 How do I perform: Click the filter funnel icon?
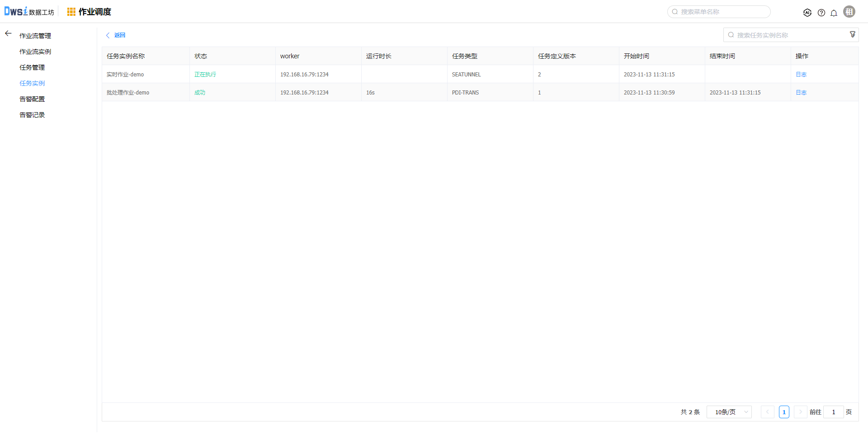853,34
